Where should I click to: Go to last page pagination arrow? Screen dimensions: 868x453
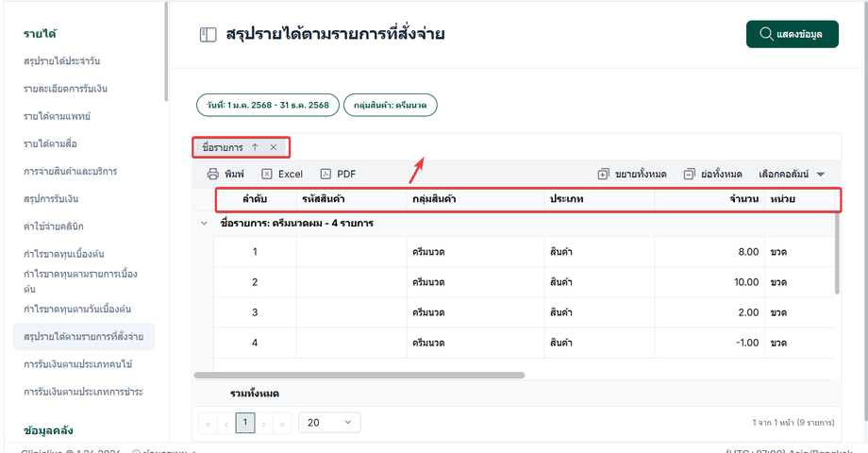click(282, 424)
